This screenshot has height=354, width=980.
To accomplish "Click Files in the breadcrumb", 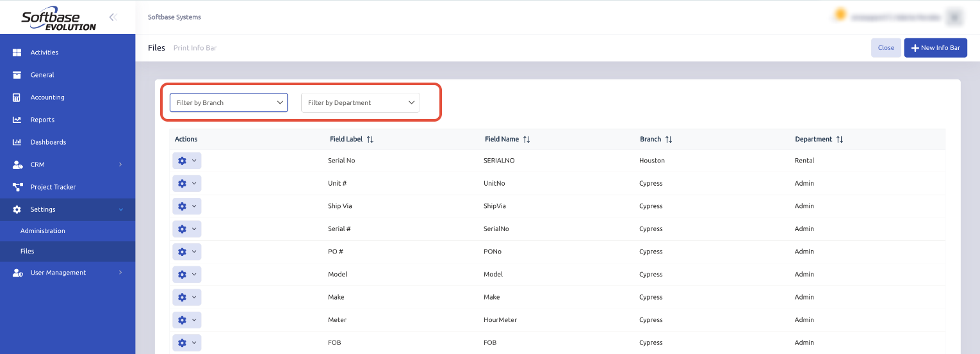I will [156, 48].
